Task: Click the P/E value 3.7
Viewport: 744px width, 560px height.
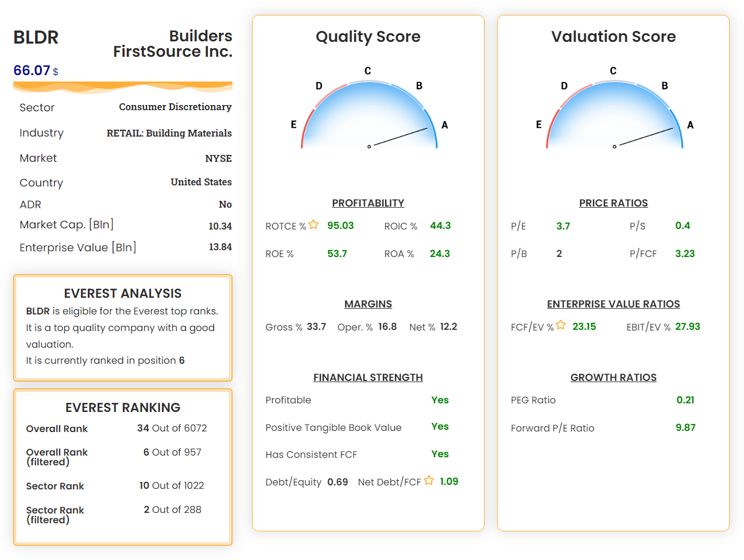Action: [x=563, y=226]
